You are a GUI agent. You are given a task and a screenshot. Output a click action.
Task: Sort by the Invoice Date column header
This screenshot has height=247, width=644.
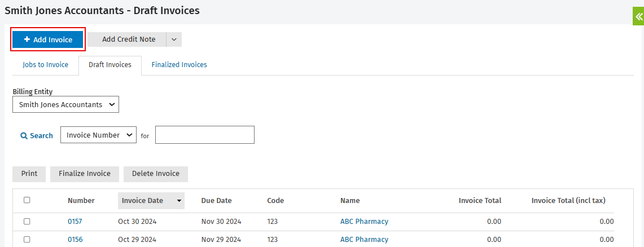pyautogui.click(x=151, y=201)
